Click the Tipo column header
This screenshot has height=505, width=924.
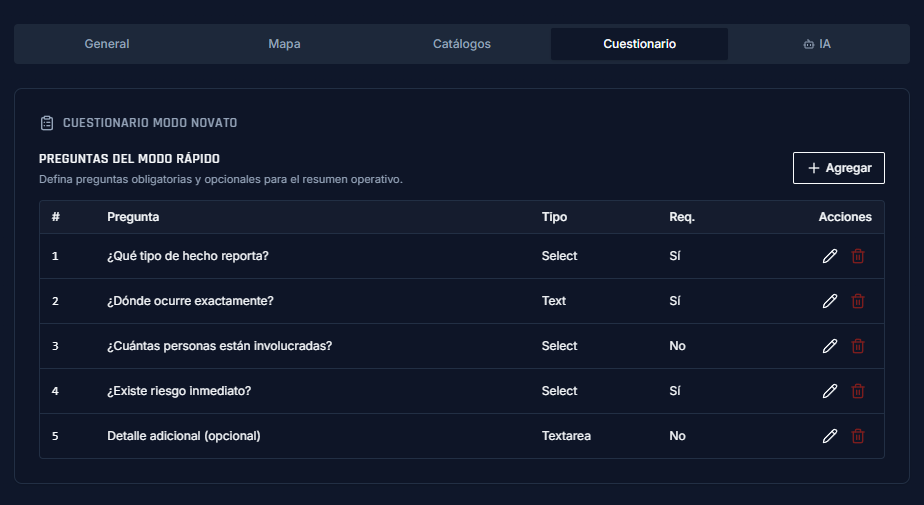click(x=555, y=217)
